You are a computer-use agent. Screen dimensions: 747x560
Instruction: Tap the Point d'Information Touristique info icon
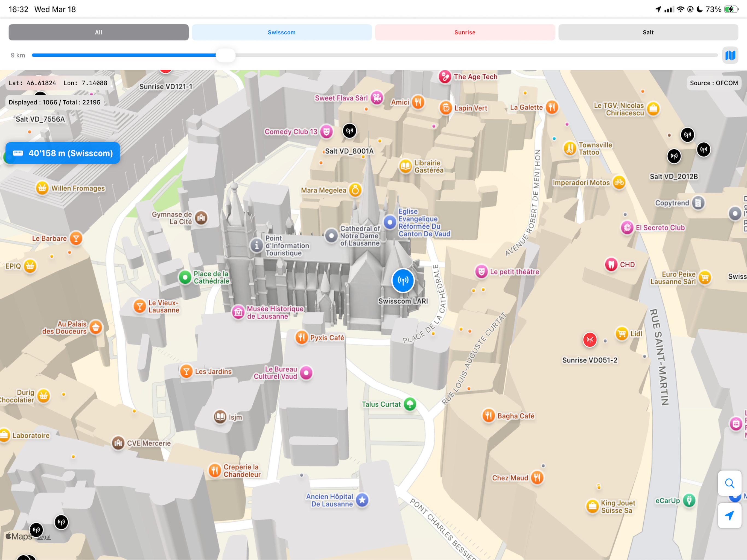point(257,245)
